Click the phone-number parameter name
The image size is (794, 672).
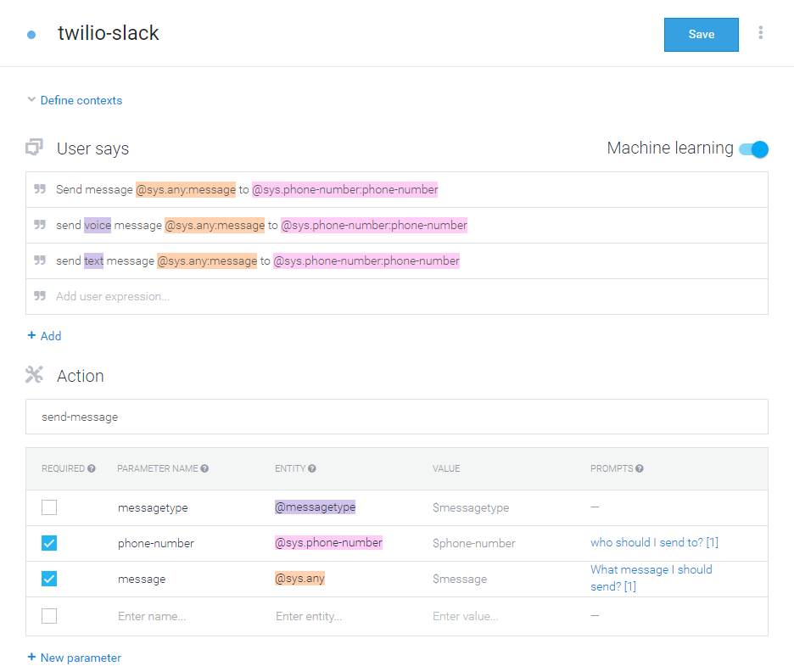156,543
